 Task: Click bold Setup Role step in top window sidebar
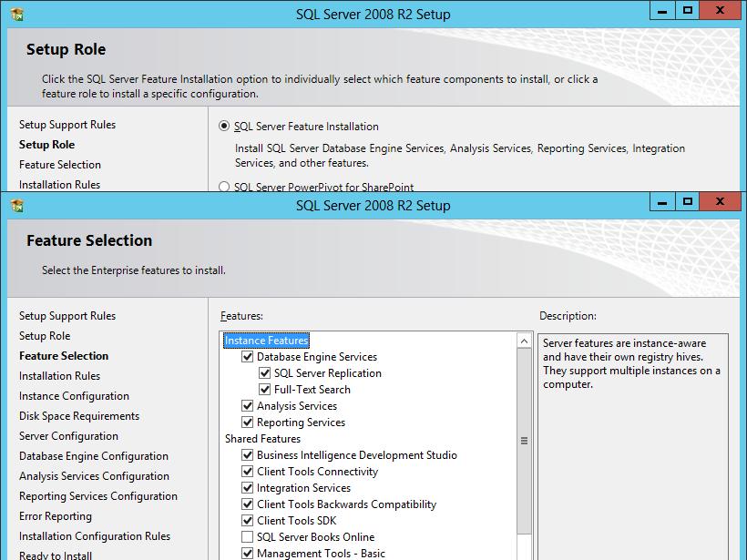(46, 144)
